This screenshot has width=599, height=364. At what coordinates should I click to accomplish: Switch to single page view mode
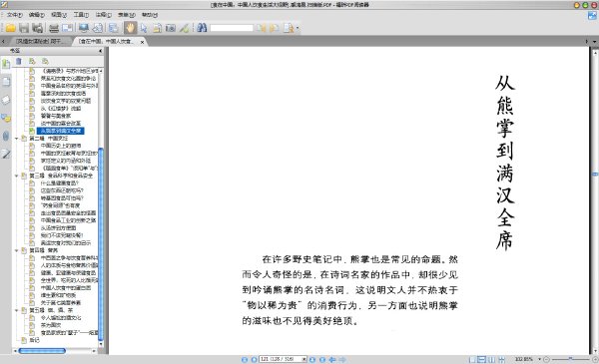(472, 359)
